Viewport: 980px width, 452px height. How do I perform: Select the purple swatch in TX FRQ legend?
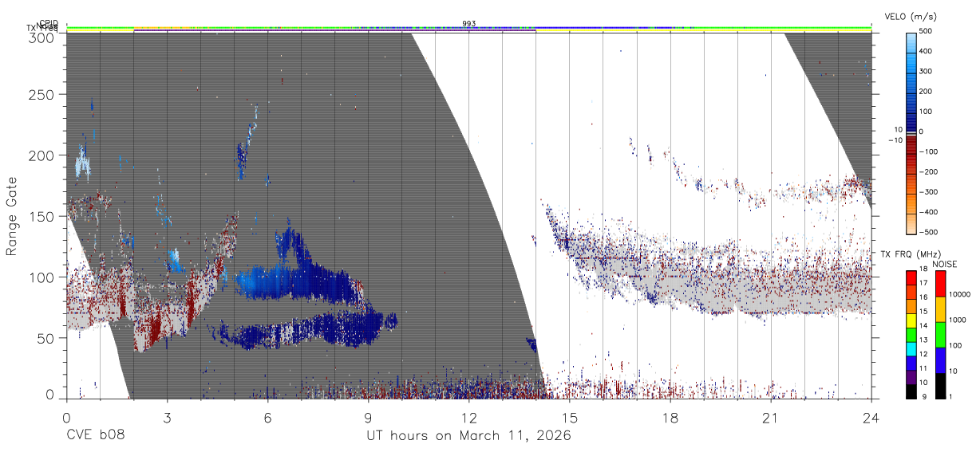[911, 377]
